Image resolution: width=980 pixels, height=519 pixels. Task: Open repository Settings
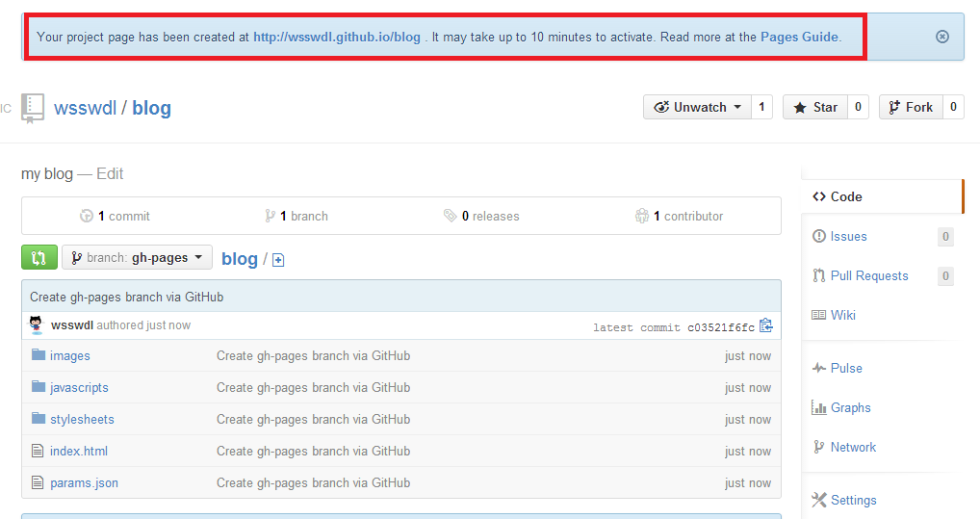coord(853,501)
